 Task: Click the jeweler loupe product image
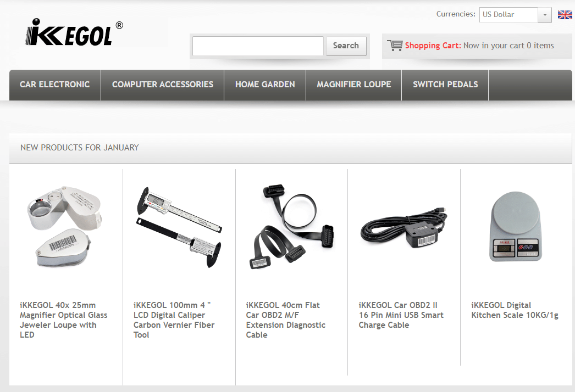64,227
